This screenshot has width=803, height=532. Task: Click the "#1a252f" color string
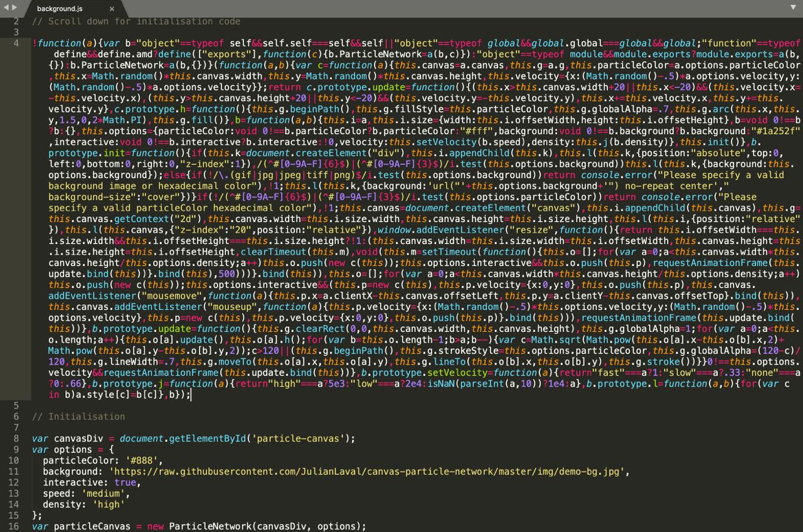click(x=776, y=131)
